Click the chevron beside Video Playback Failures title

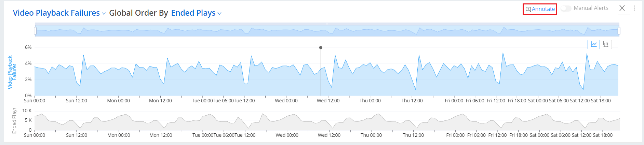tap(104, 14)
